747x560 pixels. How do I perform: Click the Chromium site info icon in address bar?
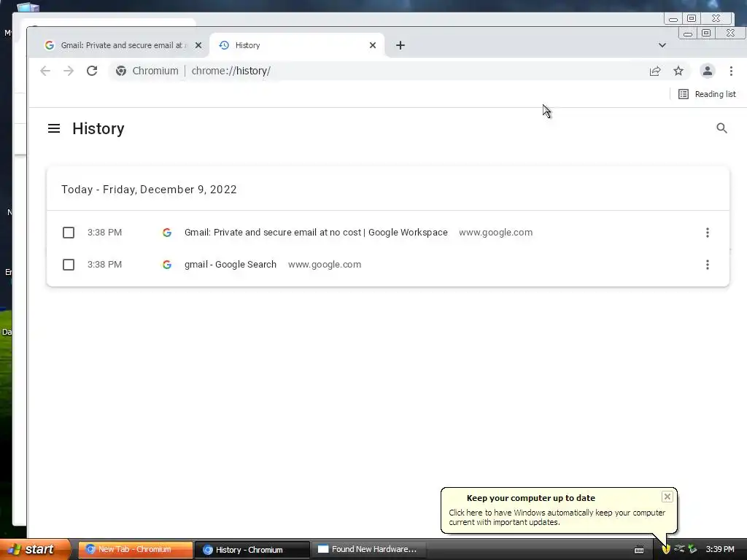tap(121, 71)
